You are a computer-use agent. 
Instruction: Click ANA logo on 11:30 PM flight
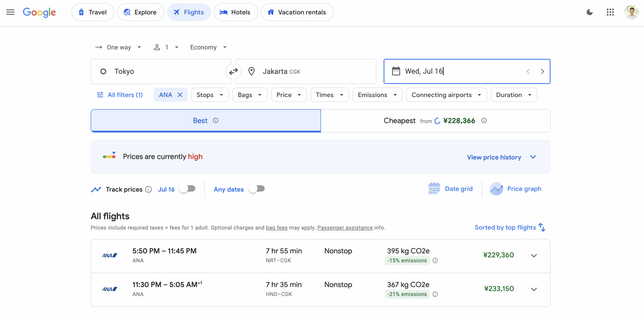point(110,289)
